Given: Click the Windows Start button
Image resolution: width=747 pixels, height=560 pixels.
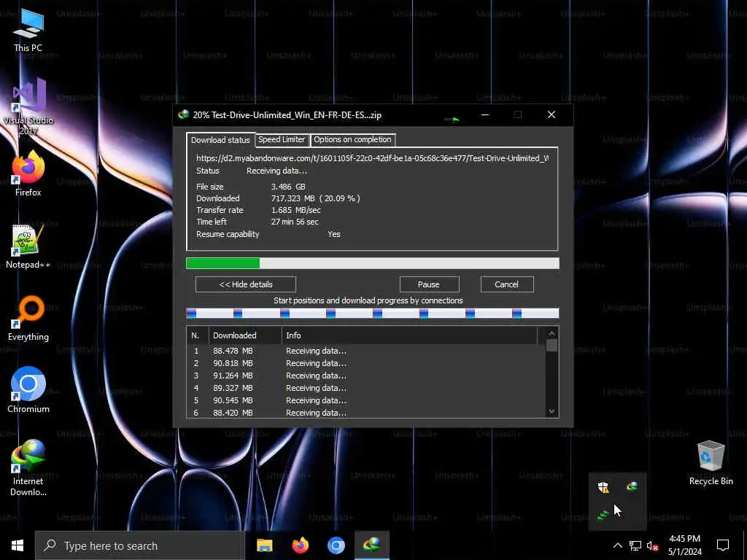Looking at the screenshot, I should tap(18, 545).
